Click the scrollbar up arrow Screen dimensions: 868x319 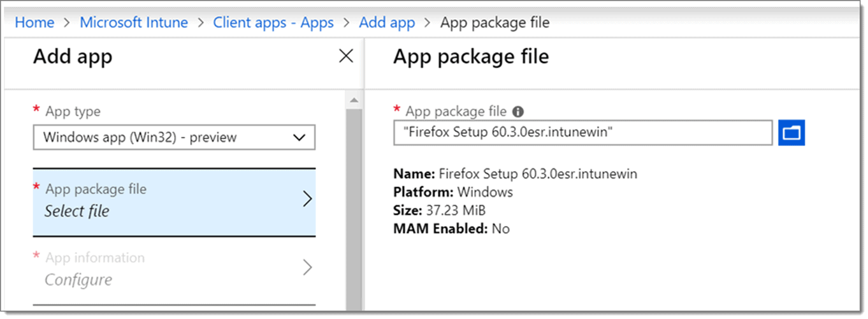tap(354, 100)
